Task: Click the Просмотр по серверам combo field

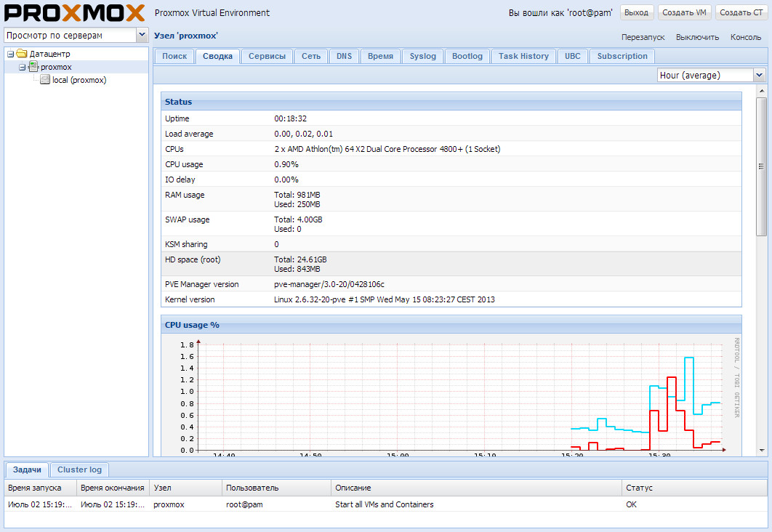Action: pos(70,35)
